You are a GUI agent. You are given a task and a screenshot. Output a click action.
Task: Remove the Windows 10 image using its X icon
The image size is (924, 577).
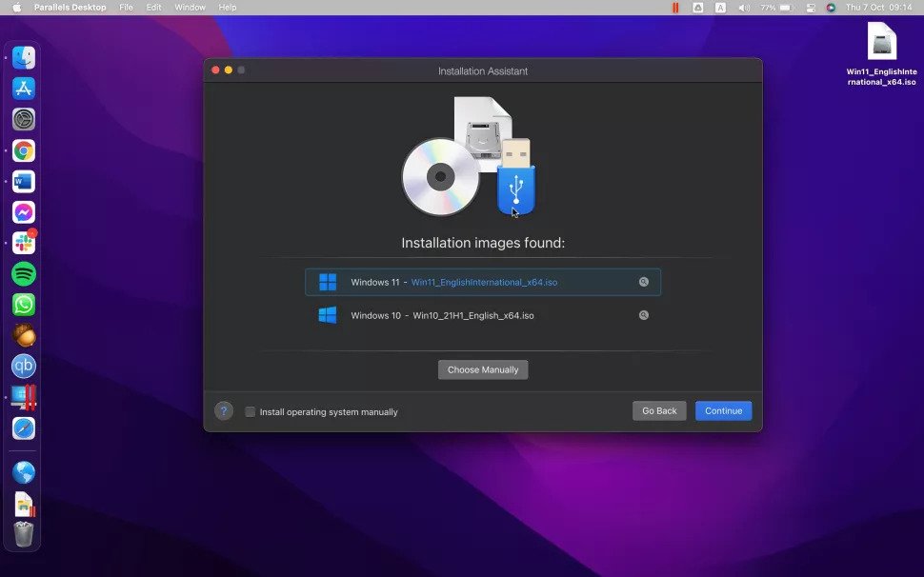[644, 314]
